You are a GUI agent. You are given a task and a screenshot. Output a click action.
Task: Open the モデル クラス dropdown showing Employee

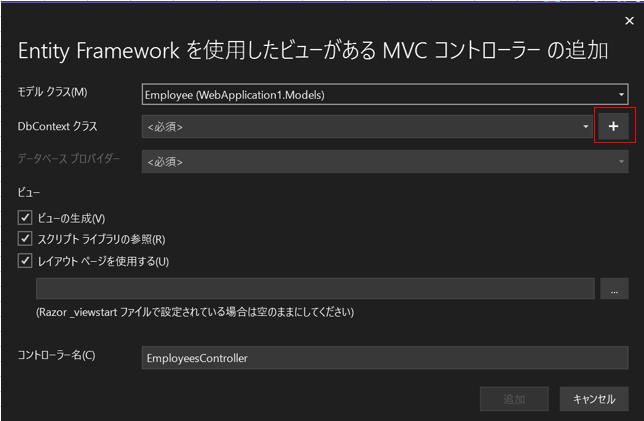(385, 95)
